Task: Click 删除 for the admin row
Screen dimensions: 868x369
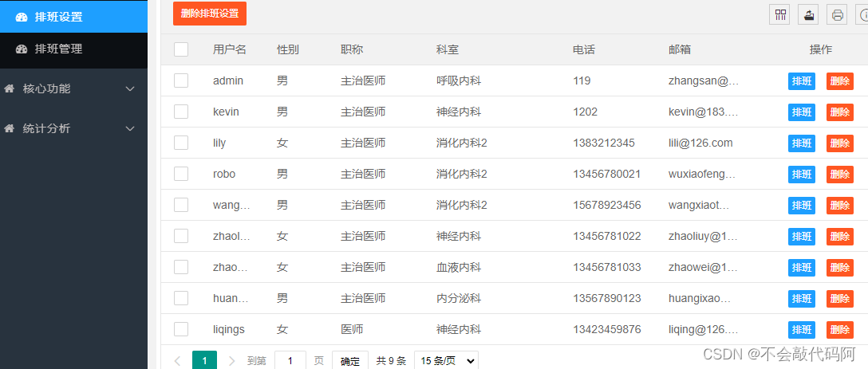Action: point(840,81)
